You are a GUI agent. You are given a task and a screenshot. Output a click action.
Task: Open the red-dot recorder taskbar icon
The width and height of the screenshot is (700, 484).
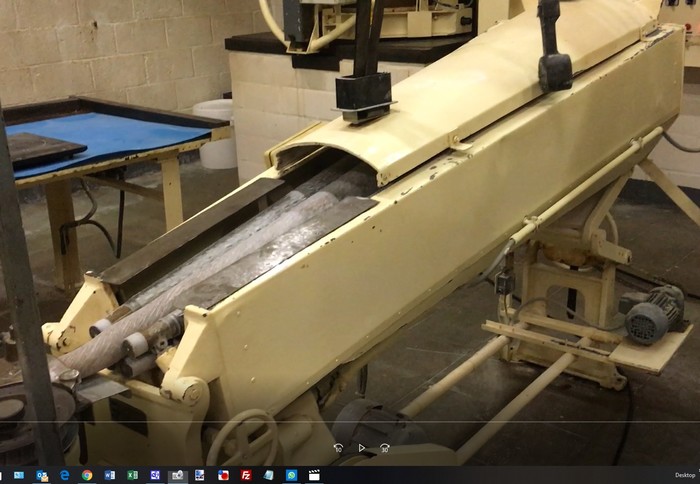click(223, 476)
